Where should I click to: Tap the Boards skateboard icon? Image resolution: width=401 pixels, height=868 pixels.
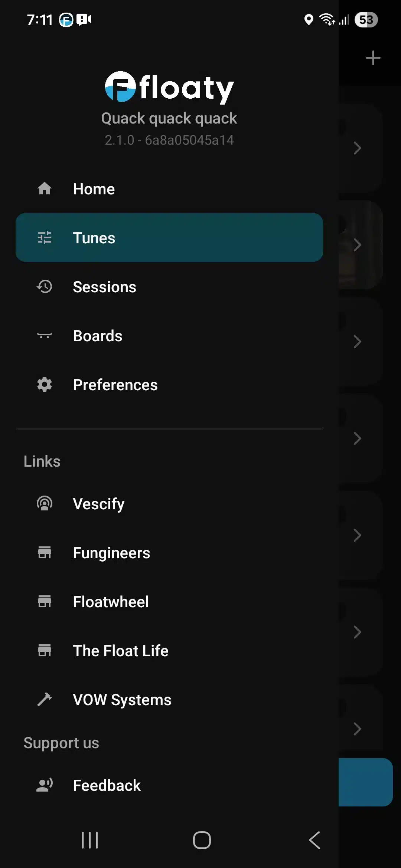click(x=45, y=336)
